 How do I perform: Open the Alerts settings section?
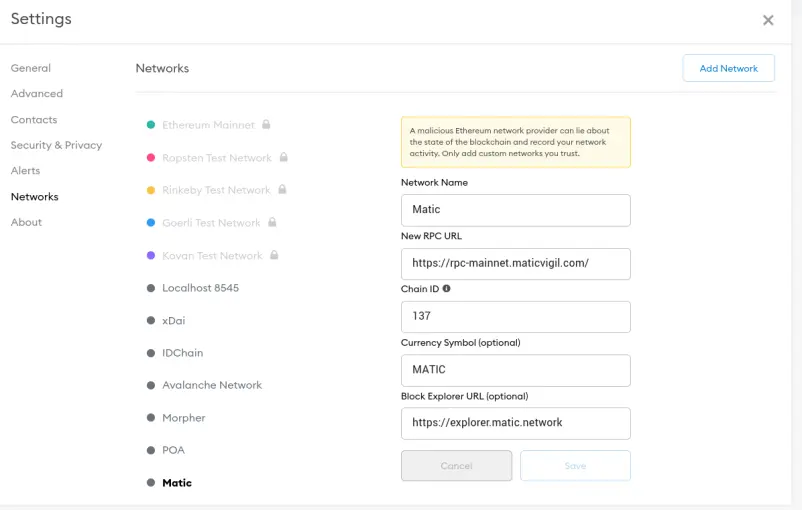click(x=25, y=171)
